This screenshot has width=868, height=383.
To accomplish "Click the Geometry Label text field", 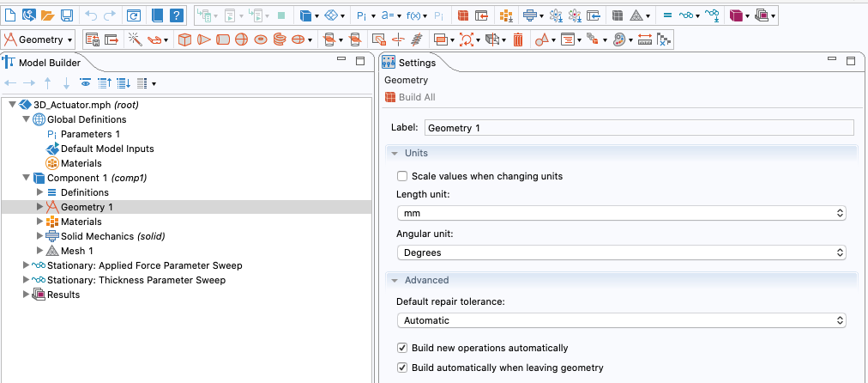I will tap(638, 127).
